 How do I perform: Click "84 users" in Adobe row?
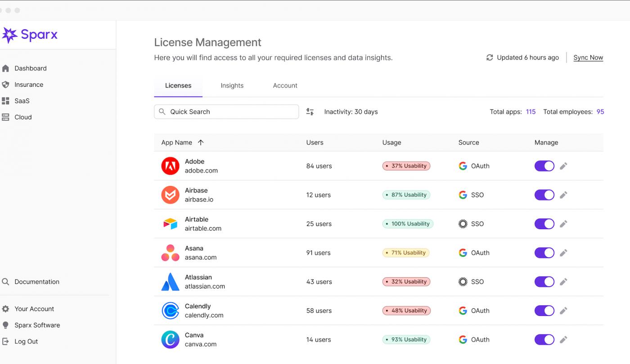coord(319,166)
